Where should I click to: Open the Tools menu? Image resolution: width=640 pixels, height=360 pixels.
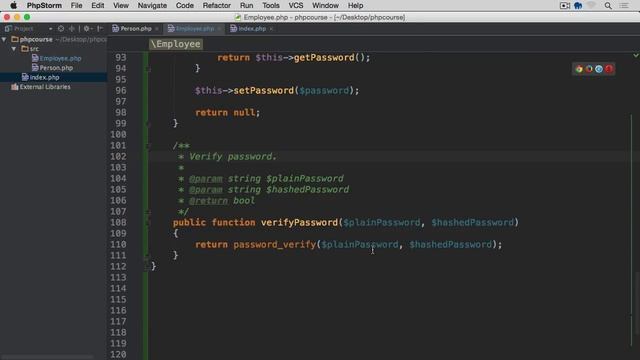[x=271, y=5]
